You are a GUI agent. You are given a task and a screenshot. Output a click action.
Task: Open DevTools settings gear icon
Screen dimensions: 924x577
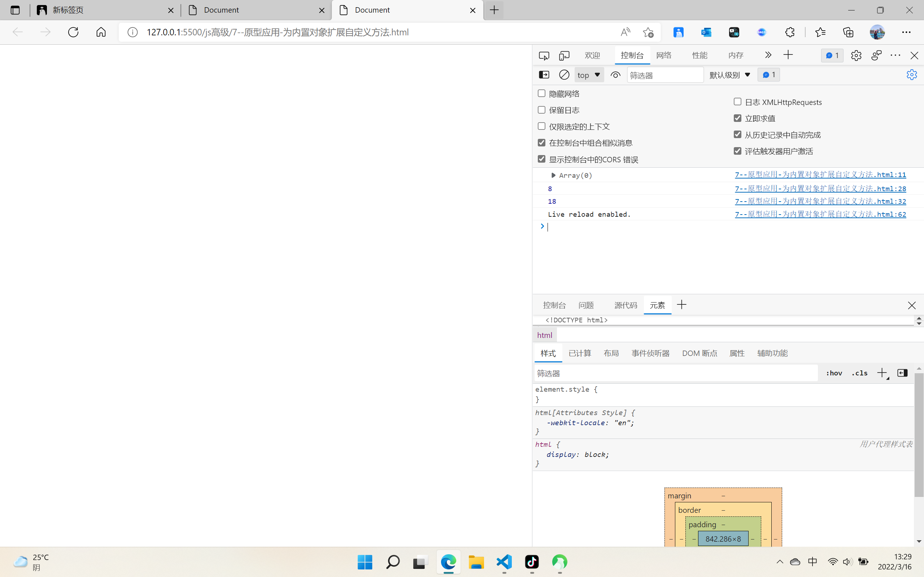856,56
